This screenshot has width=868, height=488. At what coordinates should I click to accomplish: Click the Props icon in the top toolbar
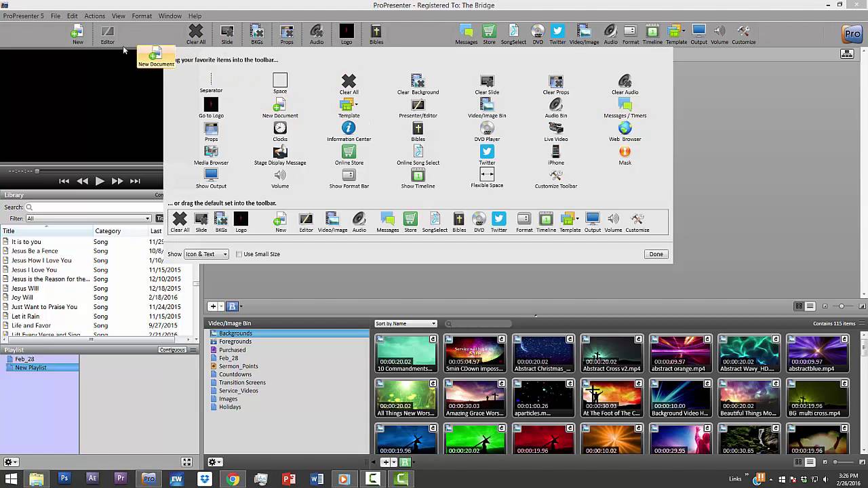pos(287,35)
